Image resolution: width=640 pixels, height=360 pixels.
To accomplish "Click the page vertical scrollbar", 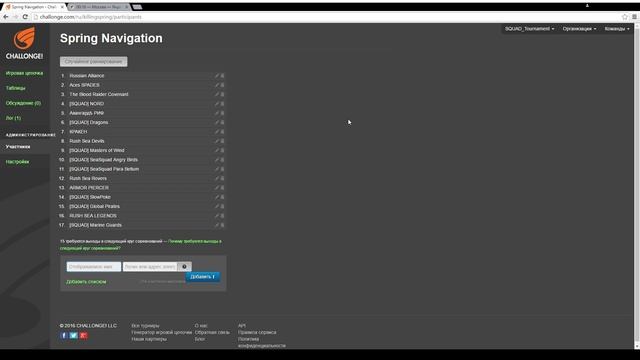I will (637, 186).
